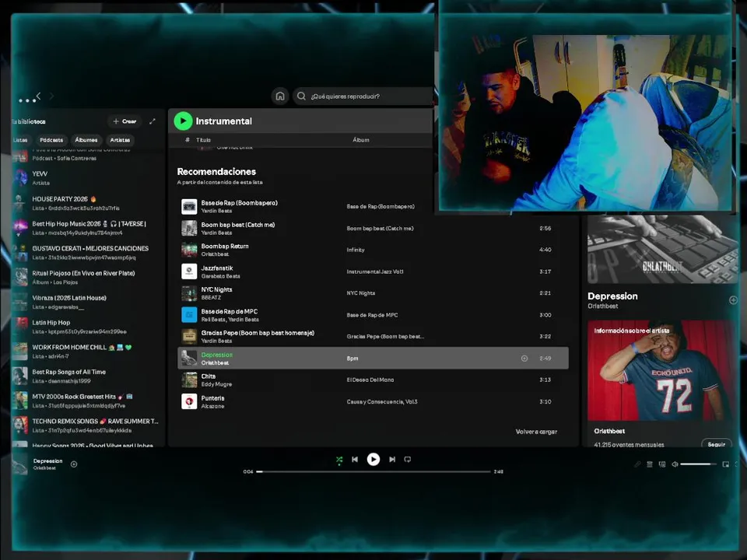The image size is (747, 560).
Task: Open connect to a device icon
Action: point(662,464)
